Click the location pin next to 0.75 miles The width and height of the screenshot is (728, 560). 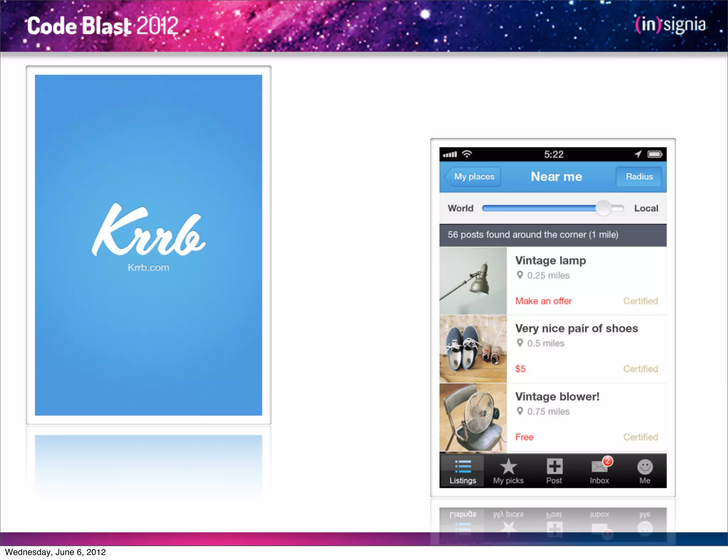(520, 411)
